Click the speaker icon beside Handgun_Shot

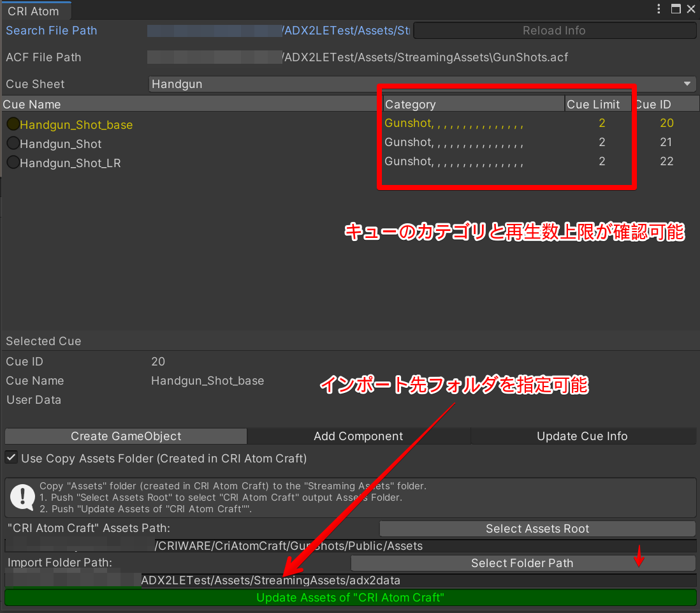[x=13, y=144]
